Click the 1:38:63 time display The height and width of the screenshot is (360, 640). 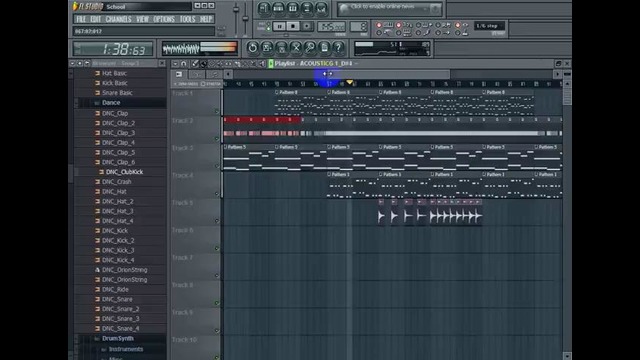coord(113,49)
